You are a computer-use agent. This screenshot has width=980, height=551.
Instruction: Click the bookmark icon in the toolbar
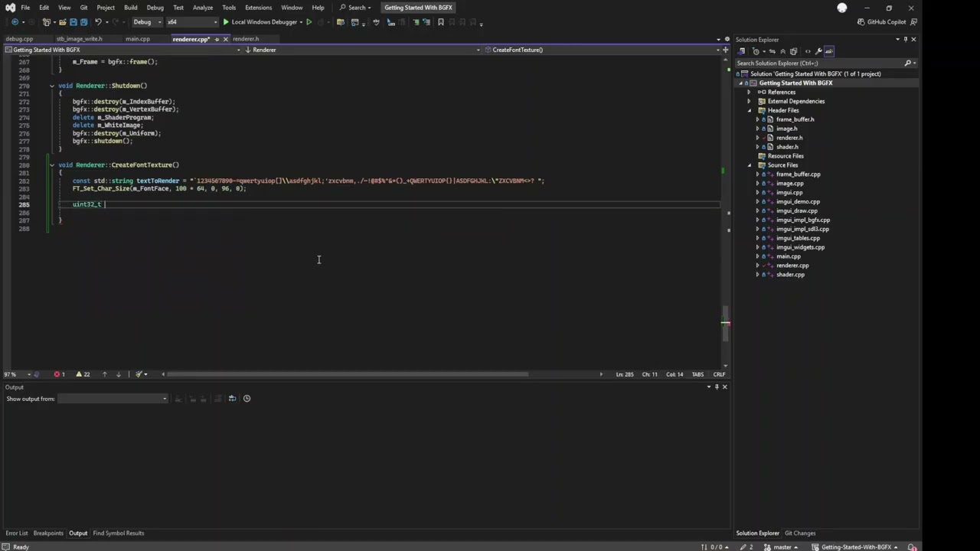coord(440,22)
